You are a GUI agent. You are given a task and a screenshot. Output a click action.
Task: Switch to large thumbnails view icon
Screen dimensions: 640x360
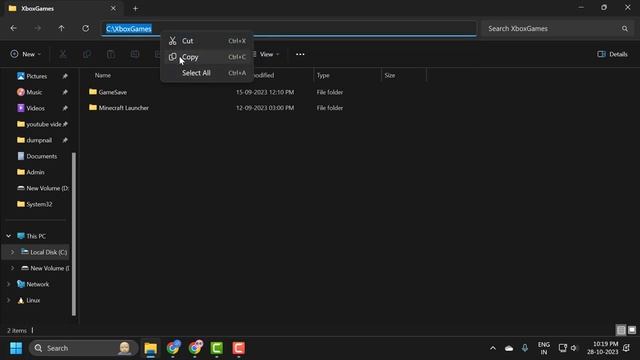(632, 330)
